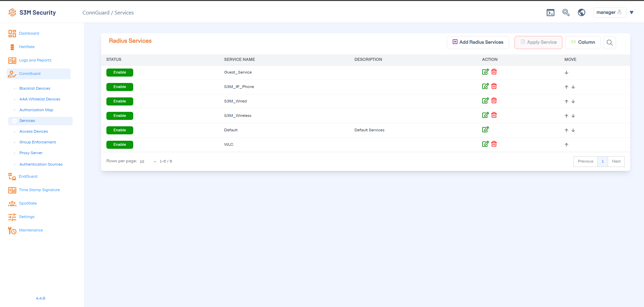The image size is (644, 307).
Task: Open Proxy Server page
Action: tap(31, 153)
